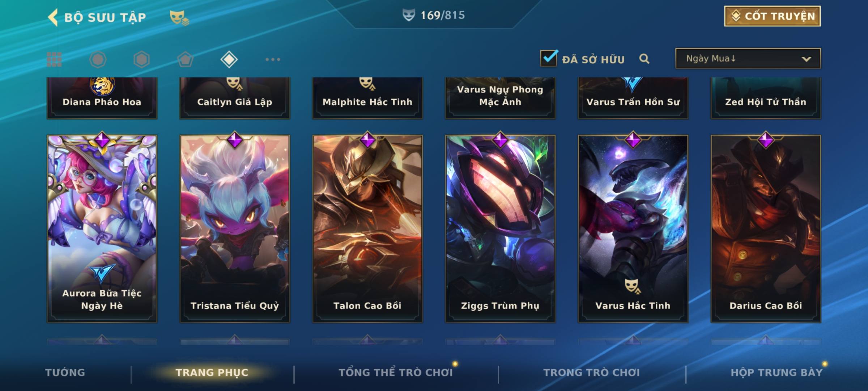Screen dimensions: 868x391
Task: Switch to the Tướng tab
Action: 65,373
